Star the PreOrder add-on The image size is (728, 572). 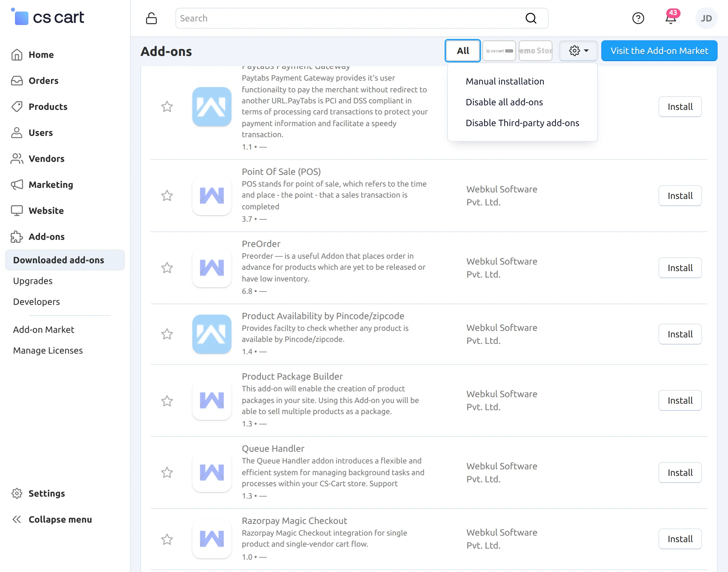click(167, 268)
